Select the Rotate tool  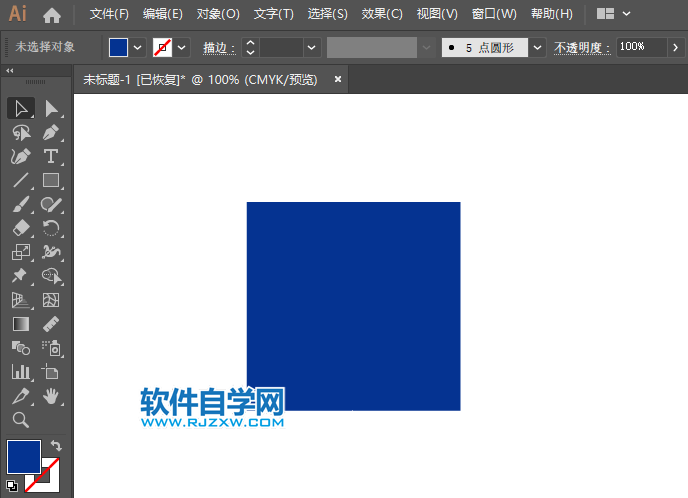pyautogui.click(x=51, y=228)
